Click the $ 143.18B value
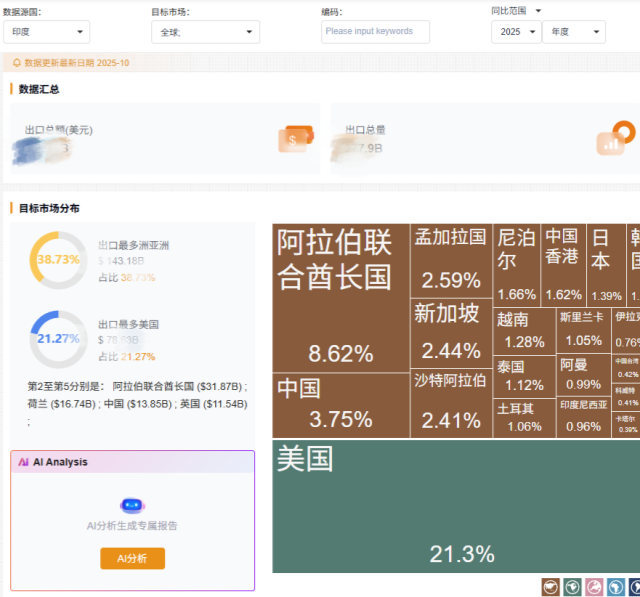Image resolution: width=640 pixels, height=597 pixels. 121,261
